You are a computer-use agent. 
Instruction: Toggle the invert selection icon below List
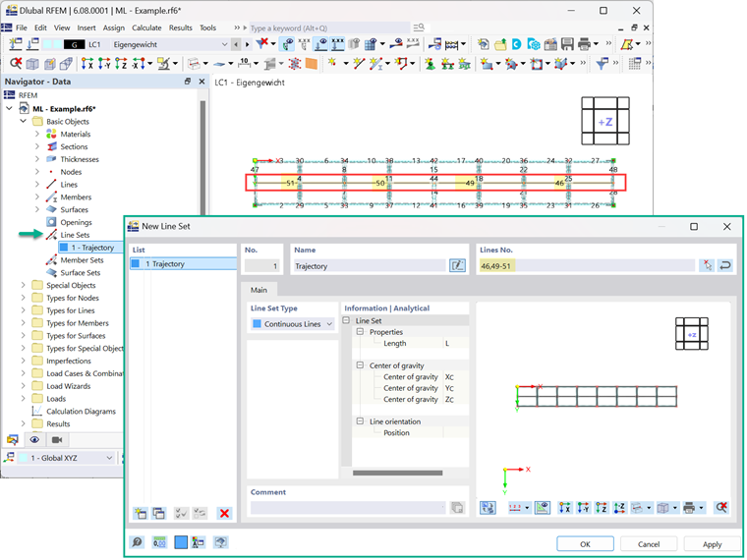click(200, 513)
